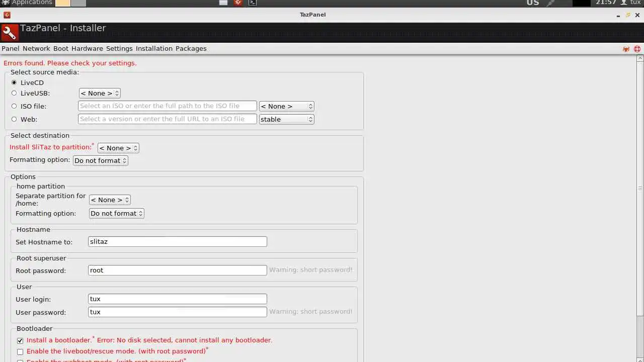Click the ISO file path input field
This screenshot has height=362, width=644.
(168, 106)
